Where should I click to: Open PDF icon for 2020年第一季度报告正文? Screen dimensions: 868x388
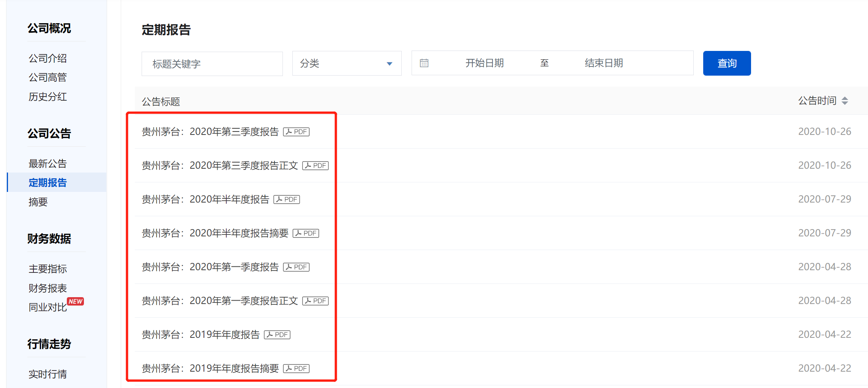(x=315, y=301)
